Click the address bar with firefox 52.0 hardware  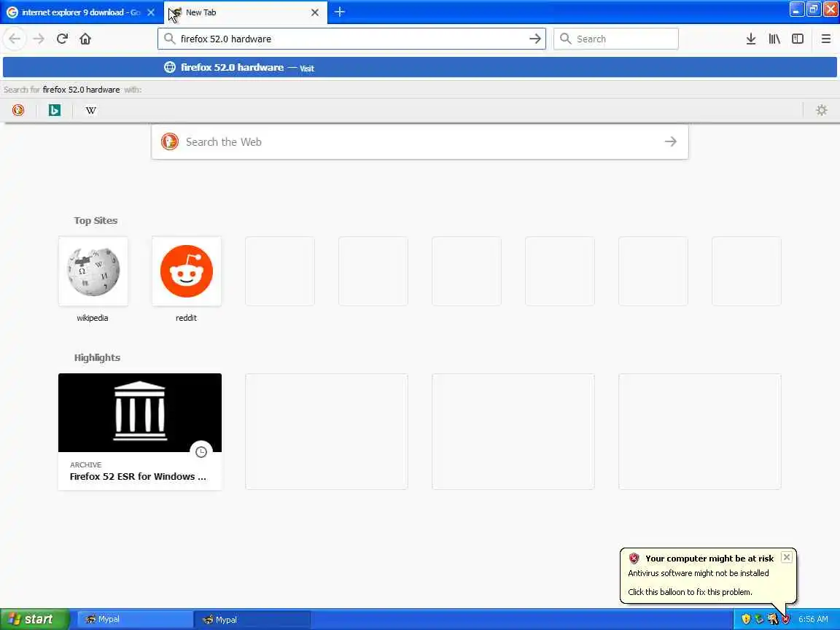click(x=351, y=39)
